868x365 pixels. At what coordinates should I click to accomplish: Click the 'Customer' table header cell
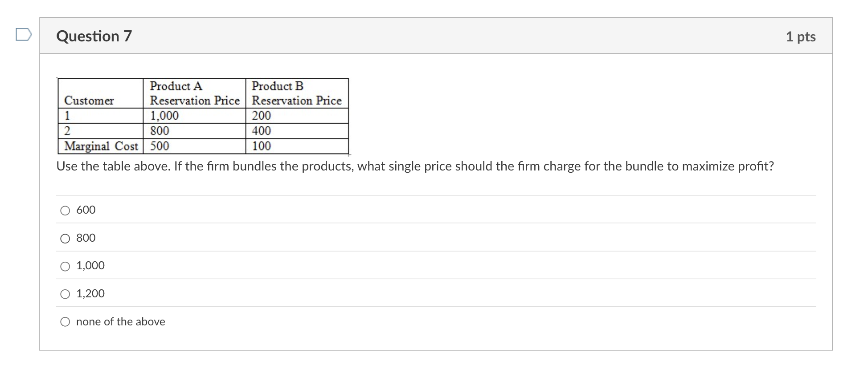[90, 101]
